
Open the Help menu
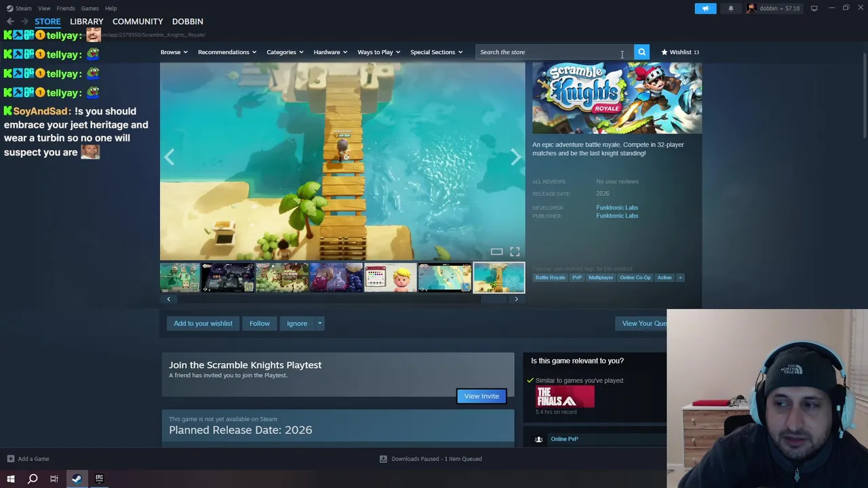[111, 8]
